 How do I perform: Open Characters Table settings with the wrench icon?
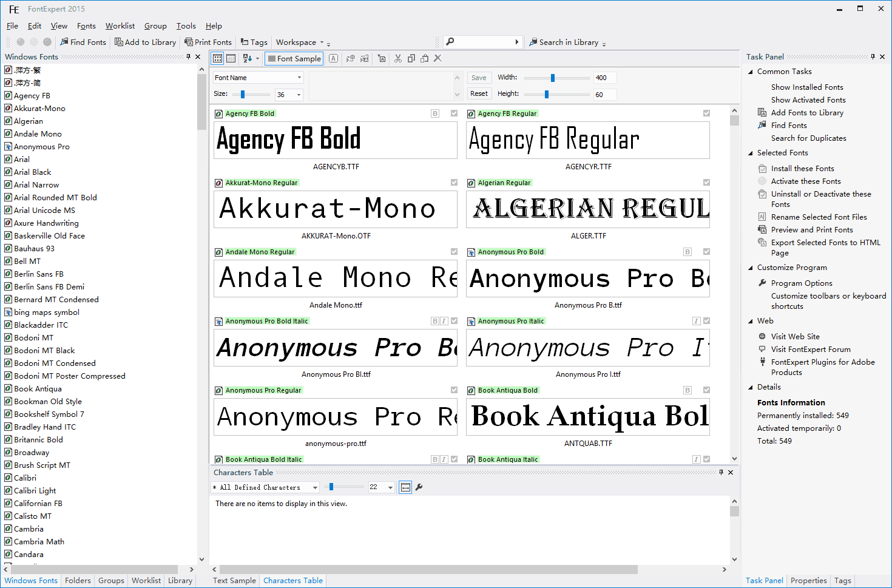tap(419, 487)
